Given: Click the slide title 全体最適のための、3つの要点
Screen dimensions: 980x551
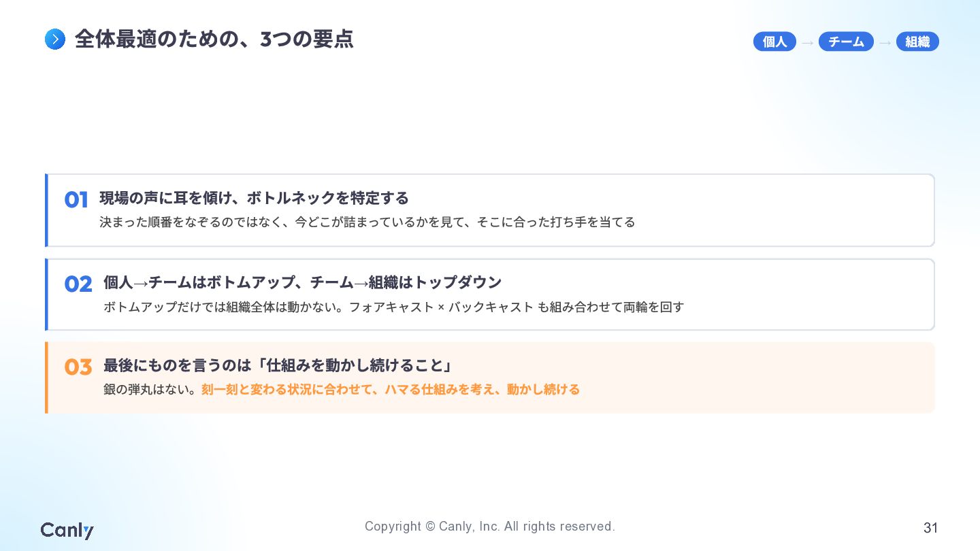Looking at the screenshot, I should tap(214, 39).
